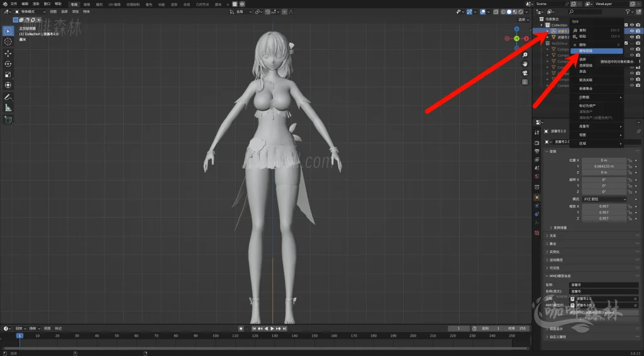The width and height of the screenshot is (644, 356).
Task: Open the outliner filter funnel dropdown
Action: pyautogui.click(x=629, y=12)
